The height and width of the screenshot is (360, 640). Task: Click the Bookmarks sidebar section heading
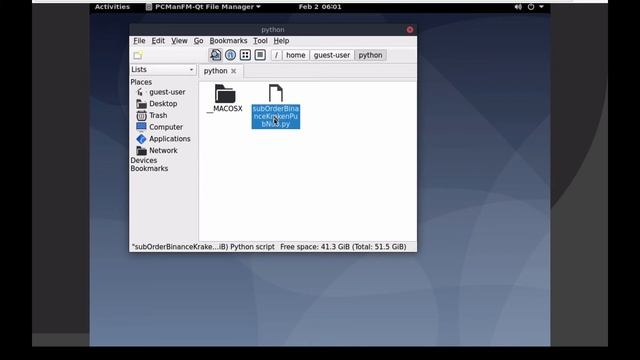[x=149, y=169]
